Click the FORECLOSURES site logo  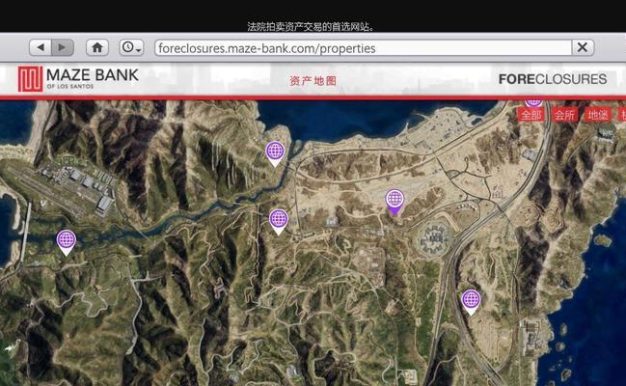point(553,79)
